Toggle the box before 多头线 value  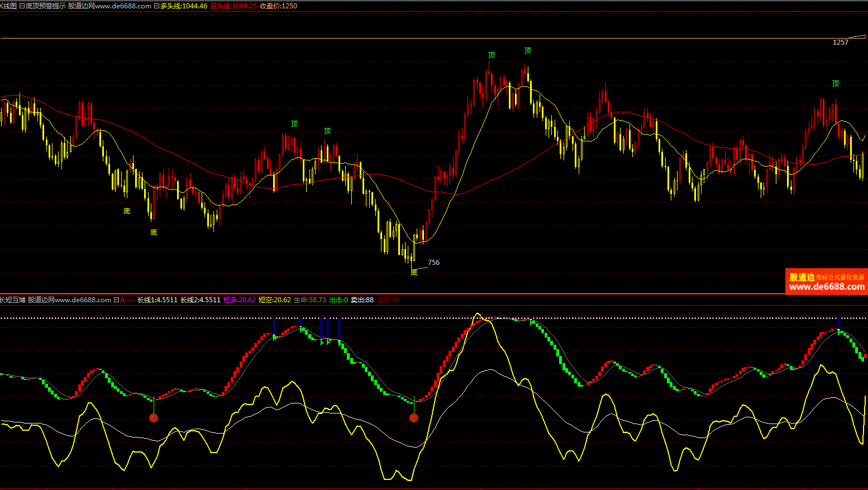156,6
